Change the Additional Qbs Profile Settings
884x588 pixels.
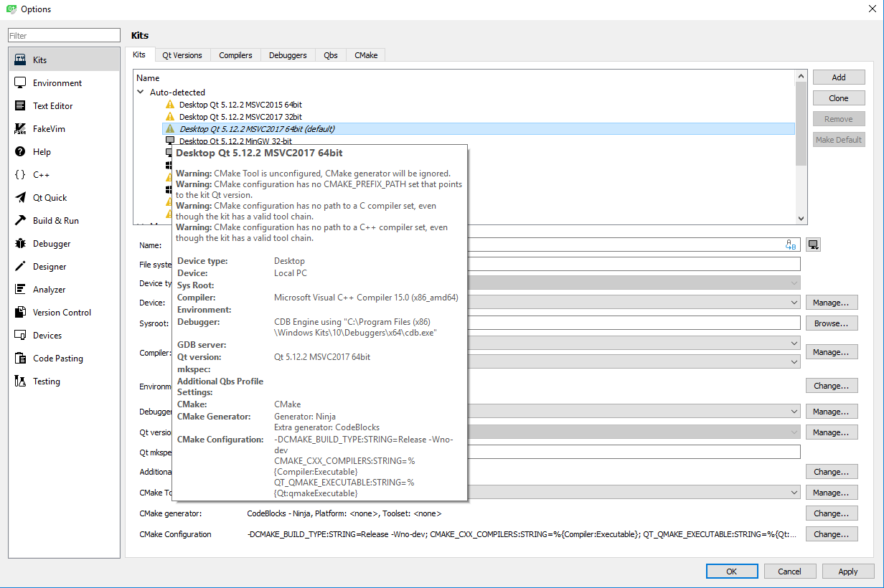(x=832, y=472)
